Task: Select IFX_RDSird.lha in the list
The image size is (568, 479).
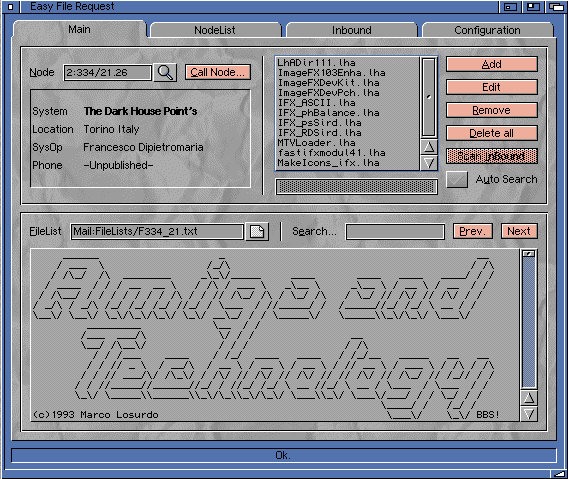Action: click(347, 133)
